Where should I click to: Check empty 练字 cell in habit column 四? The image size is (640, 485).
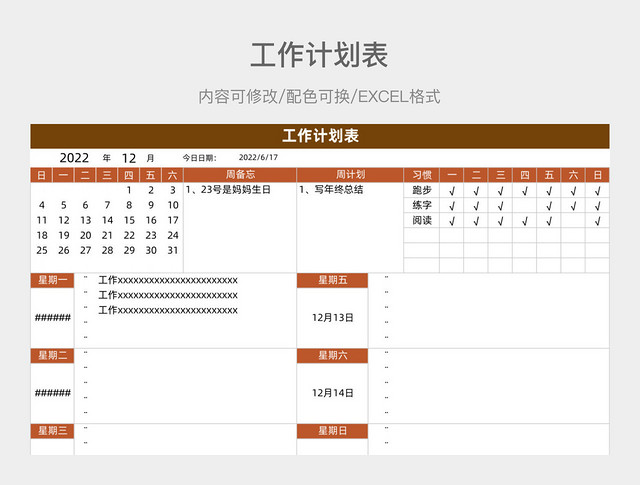click(524, 206)
